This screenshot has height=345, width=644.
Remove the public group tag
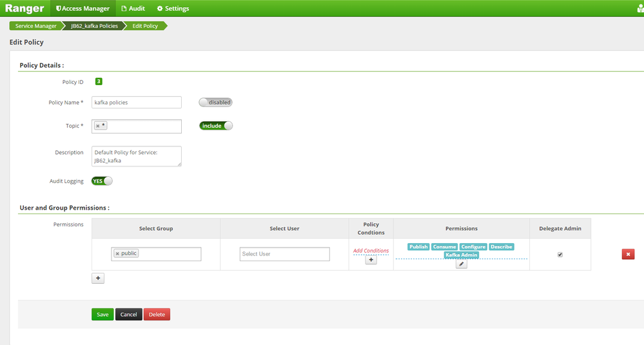point(117,254)
